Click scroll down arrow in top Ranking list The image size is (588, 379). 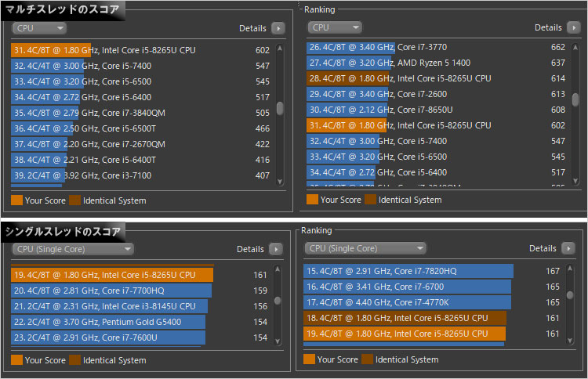(575, 181)
